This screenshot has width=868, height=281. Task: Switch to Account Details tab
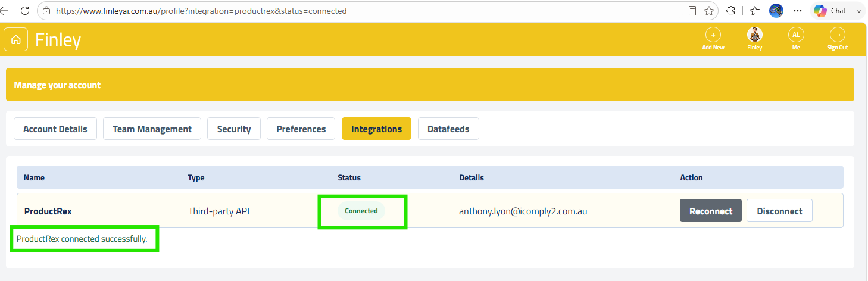pos(55,129)
